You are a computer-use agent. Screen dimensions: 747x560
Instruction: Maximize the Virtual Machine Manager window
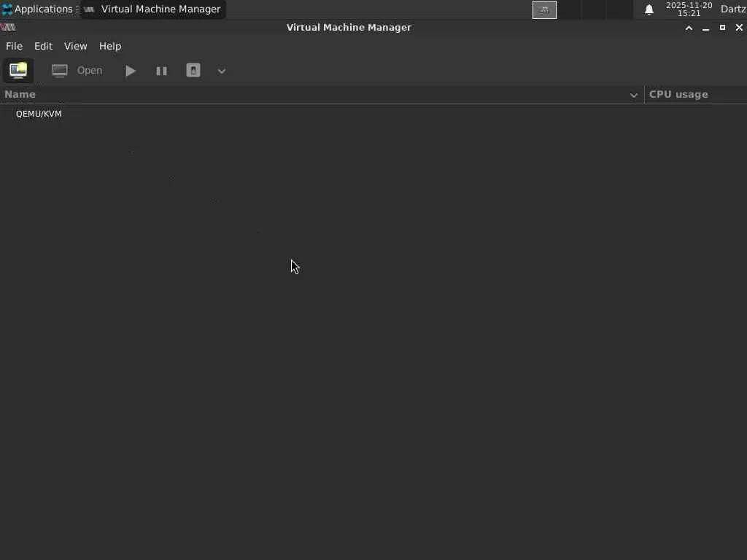click(x=722, y=28)
